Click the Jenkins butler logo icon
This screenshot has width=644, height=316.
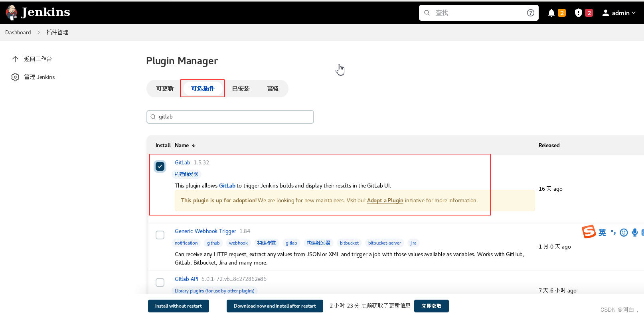click(12, 13)
